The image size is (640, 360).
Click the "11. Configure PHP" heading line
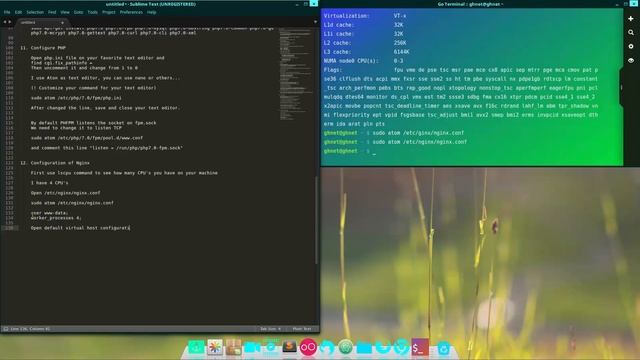tap(43, 48)
